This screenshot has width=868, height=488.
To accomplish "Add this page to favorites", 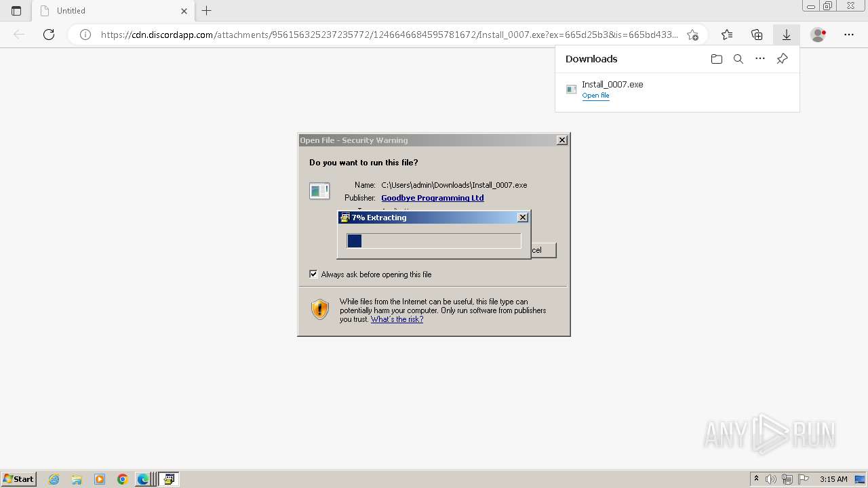I will click(692, 35).
